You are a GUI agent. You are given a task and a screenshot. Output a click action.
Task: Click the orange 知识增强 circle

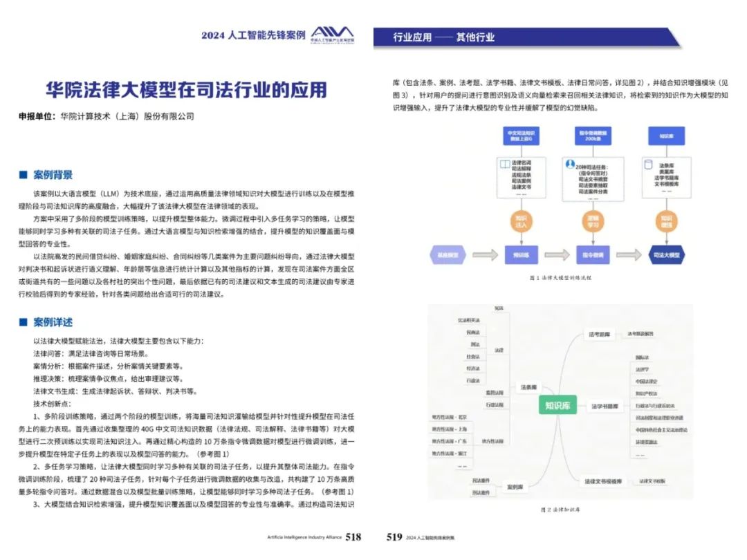667,222
